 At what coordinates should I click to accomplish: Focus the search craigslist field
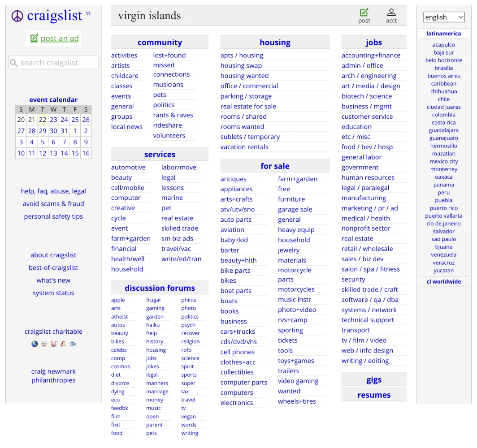coord(53,63)
